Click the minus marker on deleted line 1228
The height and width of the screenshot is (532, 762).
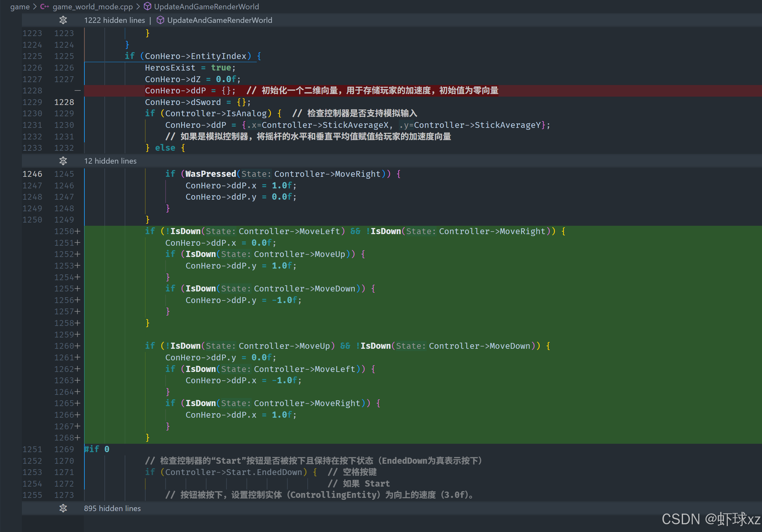tap(77, 90)
